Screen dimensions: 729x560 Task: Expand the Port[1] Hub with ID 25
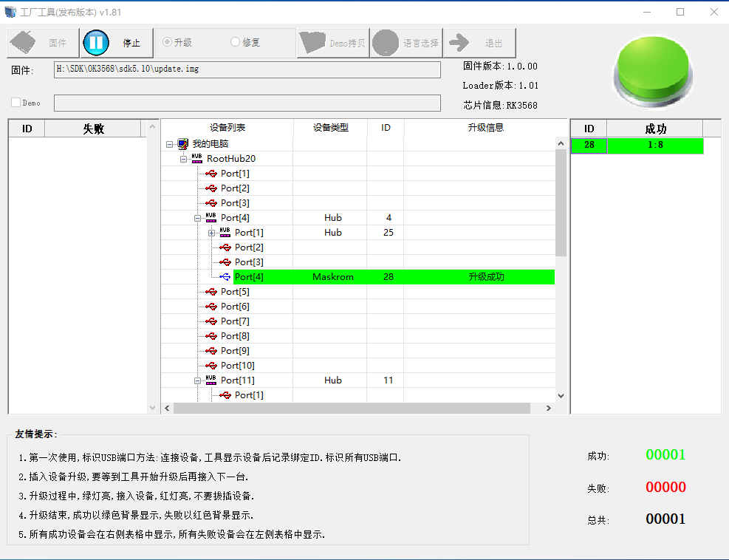pos(212,233)
